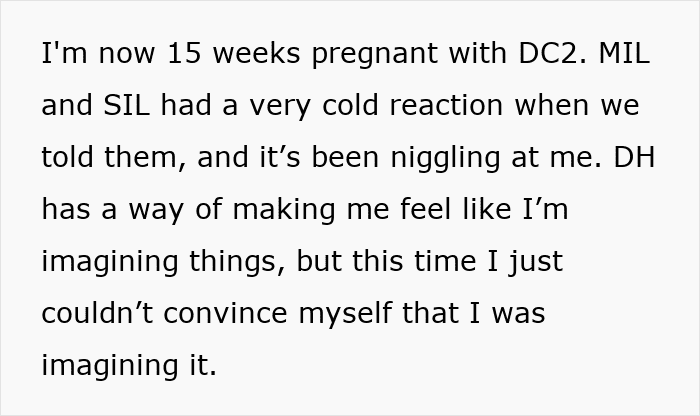Click the word 'pregnant' in the first line
700x416 pixels.
click(x=375, y=53)
